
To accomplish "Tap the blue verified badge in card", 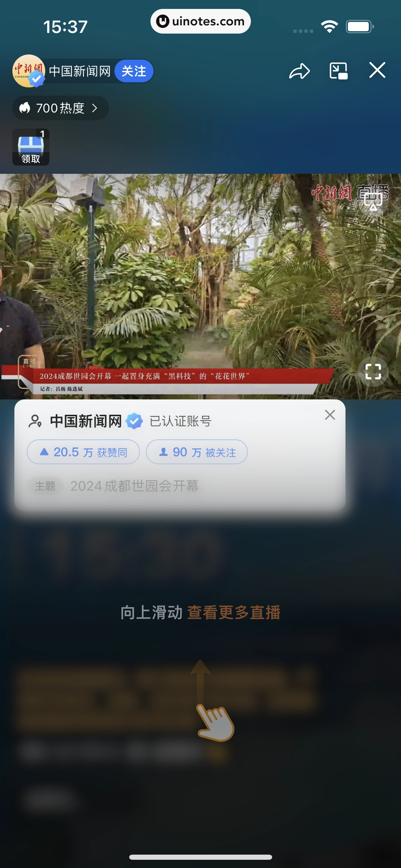I will pyautogui.click(x=134, y=421).
